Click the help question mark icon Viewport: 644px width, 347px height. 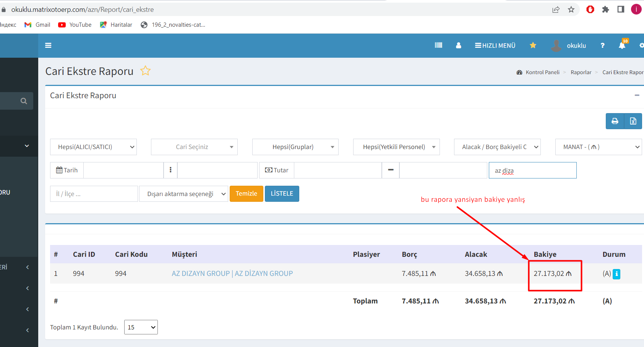pos(602,45)
